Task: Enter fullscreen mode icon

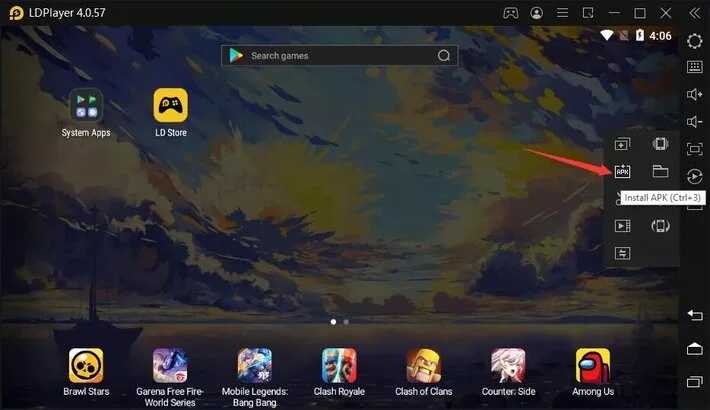Action: pyautogui.click(x=694, y=149)
